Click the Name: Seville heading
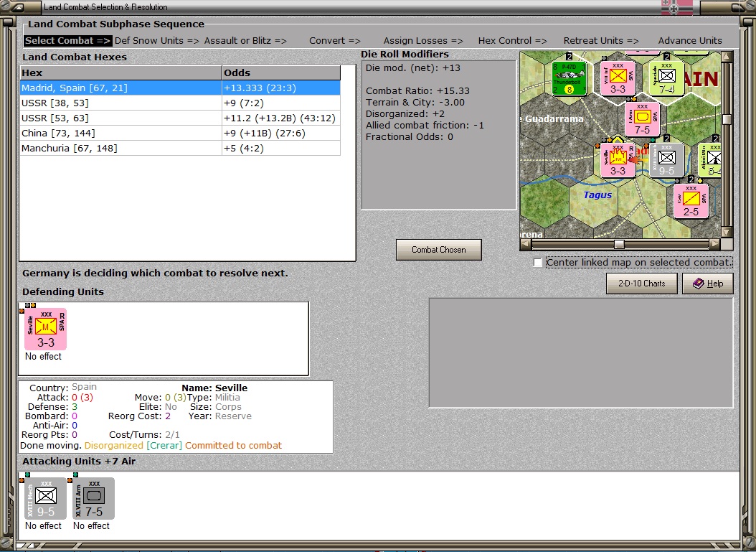This screenshot has height=552, width=756. pyautogui.click(x=214, y=388)
